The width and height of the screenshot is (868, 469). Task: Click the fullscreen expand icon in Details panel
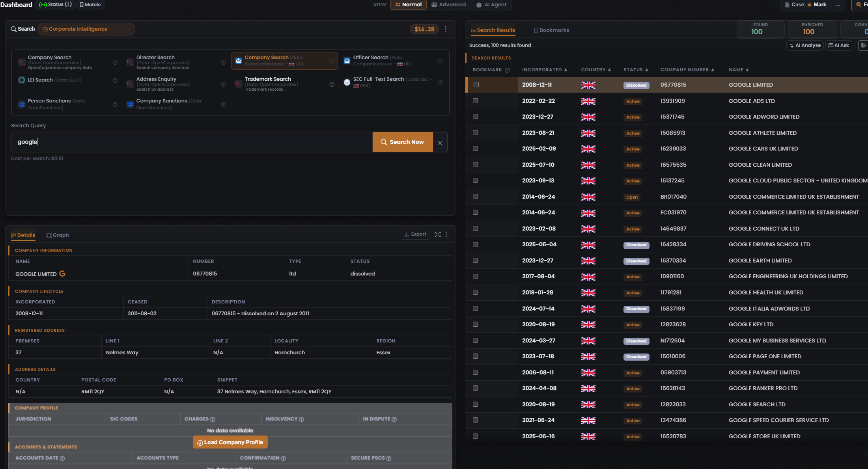pyautogui.click(x=438, y=234)
